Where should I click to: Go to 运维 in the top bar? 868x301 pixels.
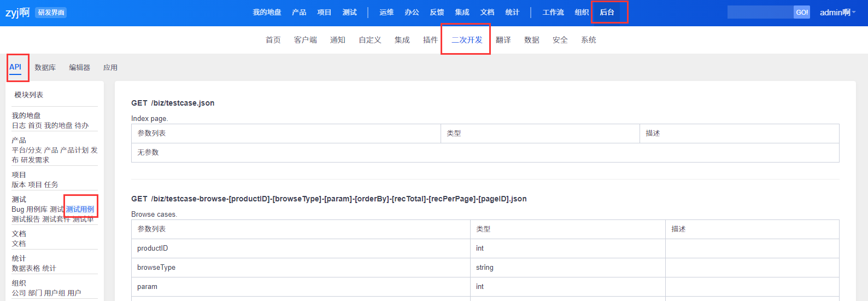click(386, 12)
